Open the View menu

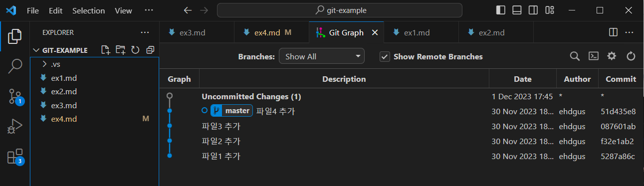click(123, 10)
